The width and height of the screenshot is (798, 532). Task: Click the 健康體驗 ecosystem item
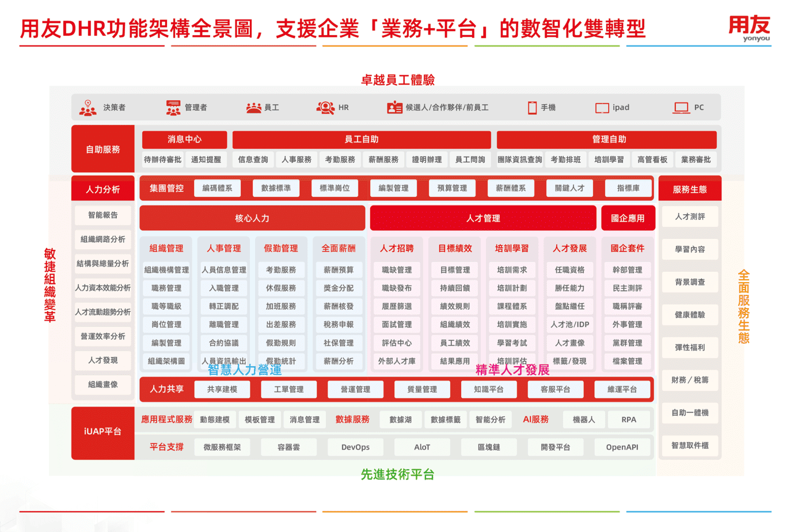point(690,315)
